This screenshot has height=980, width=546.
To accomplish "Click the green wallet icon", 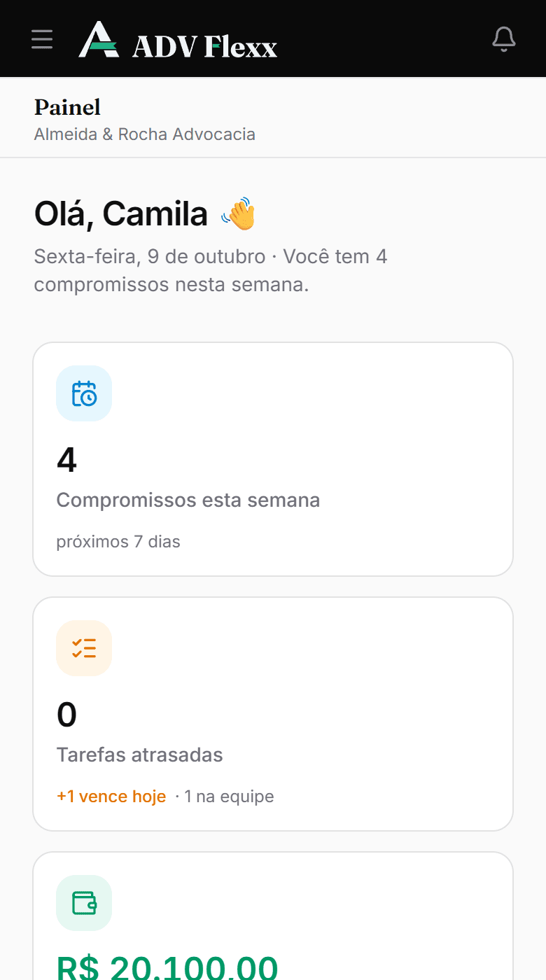I will coord(84,903).
